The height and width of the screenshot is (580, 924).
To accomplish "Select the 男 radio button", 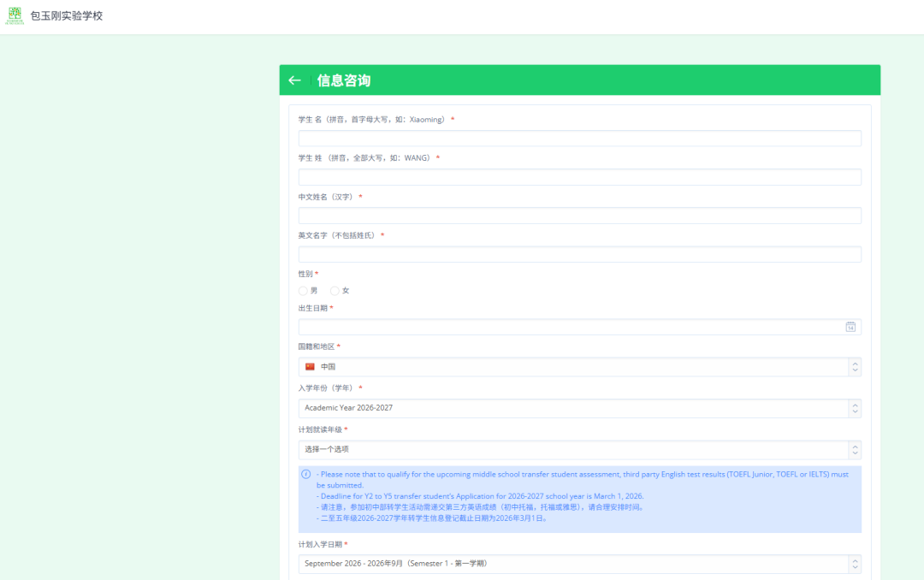I will coord(304,291).
